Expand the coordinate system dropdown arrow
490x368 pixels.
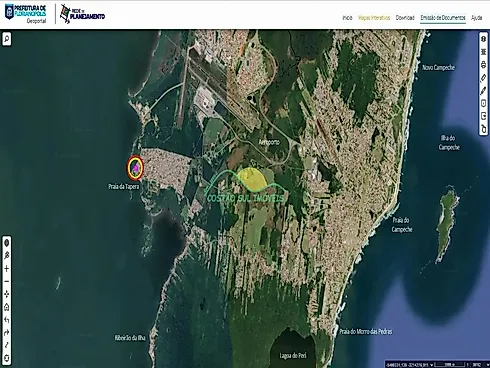click(x=431, y=365)
